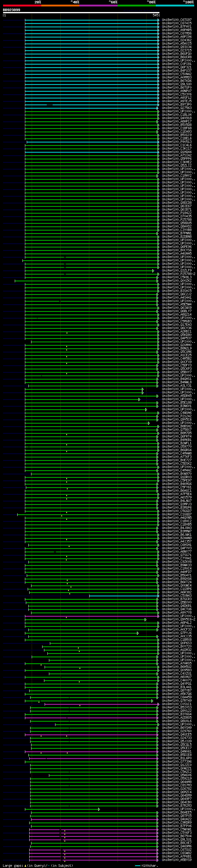Open hit UniRef100_A9PHR5
The image size is (197, 868).
[176, 30]
